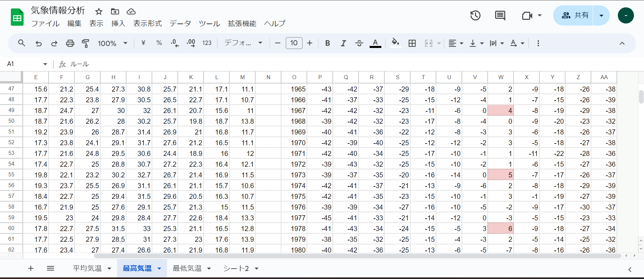Toggle bold formatting
The image size is (644, 279).
pos(328,43)
